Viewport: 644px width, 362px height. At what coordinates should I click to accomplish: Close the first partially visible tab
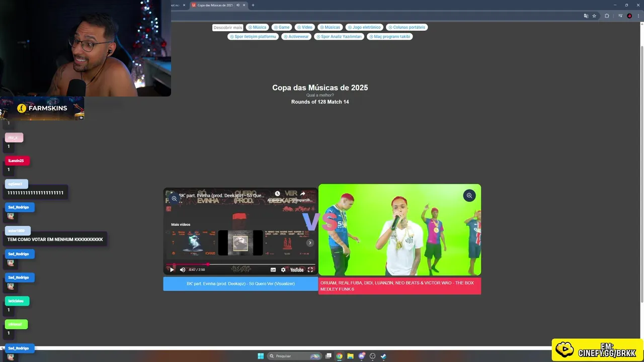coord(184,5)
